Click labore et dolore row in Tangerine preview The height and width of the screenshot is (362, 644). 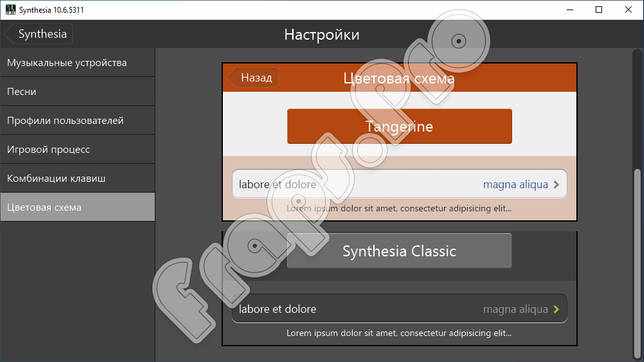(x=399, y=184)
